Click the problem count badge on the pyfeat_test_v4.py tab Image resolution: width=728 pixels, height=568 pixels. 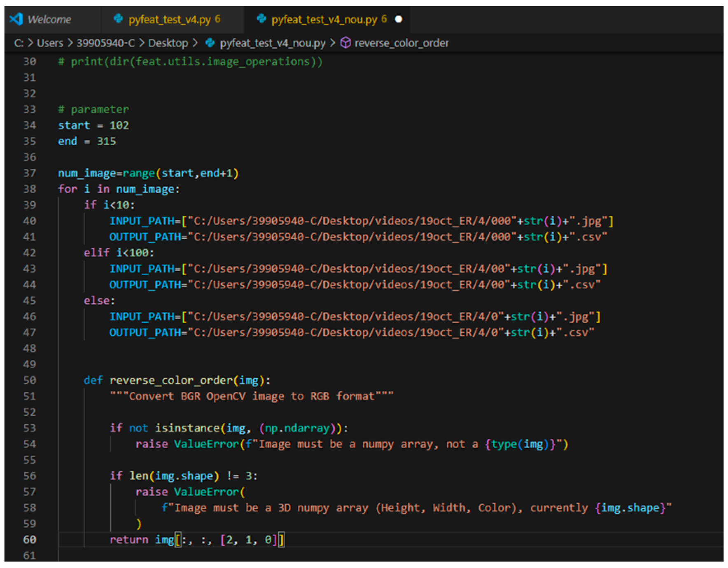[217, 19]
